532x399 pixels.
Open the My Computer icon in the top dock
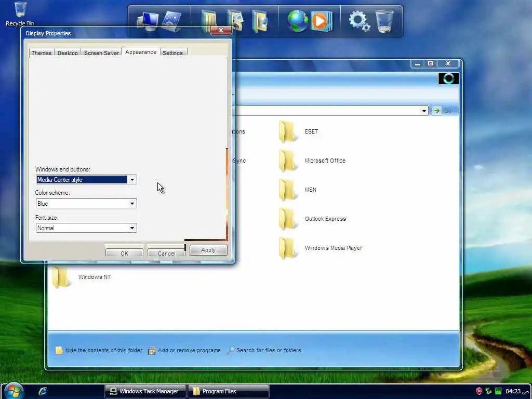(148, 21)
